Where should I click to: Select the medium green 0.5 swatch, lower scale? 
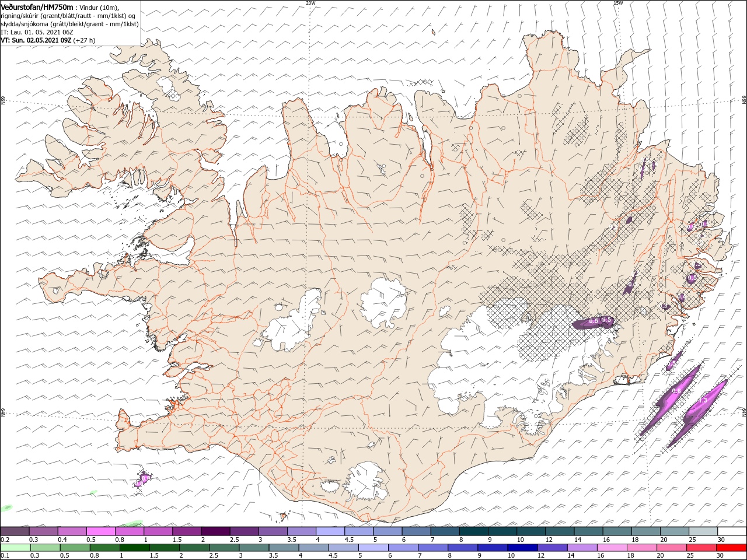pos(75,548)
